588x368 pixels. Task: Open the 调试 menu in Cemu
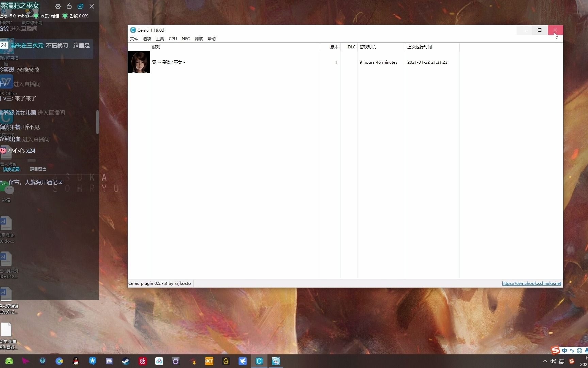click(198, 39)
